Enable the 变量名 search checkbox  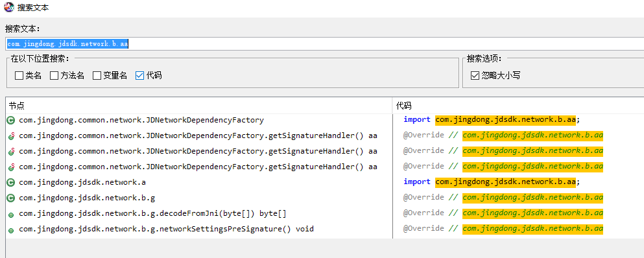(x=97, y=76)
